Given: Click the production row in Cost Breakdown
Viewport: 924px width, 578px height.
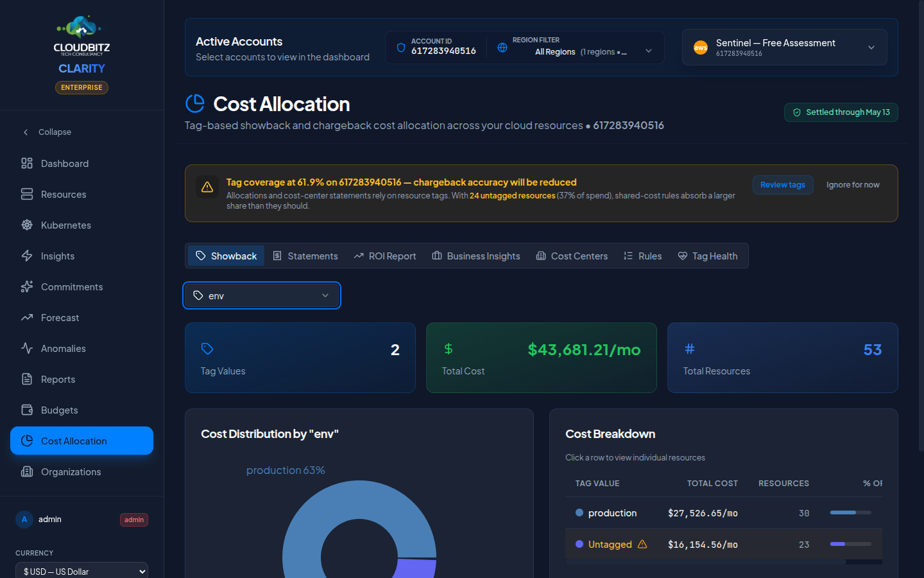Looking at the screenshot, I should pos(723,512).
